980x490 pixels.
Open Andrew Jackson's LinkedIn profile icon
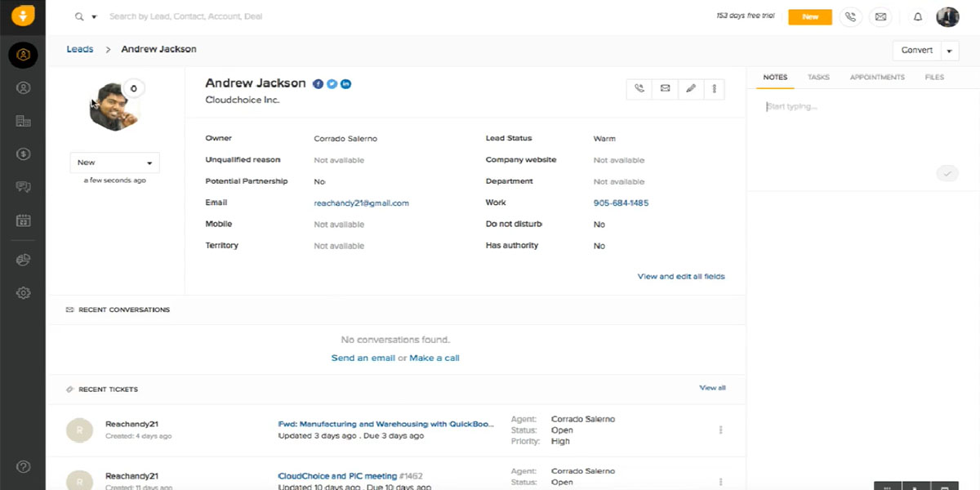(346, 84)
